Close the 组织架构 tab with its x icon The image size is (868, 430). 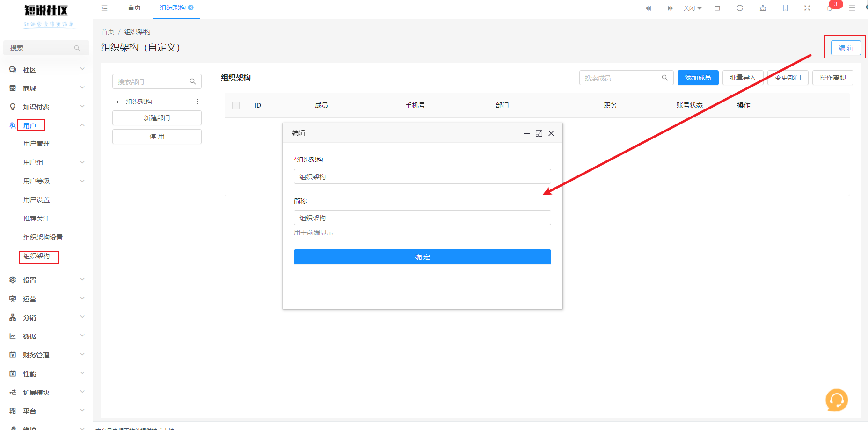pos(191,7)
